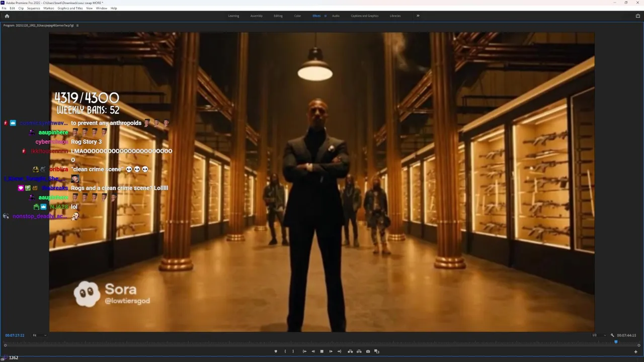644x362 pixels.
Task: Switch to the Assembly workspace
Action: [x=257, y=16]
